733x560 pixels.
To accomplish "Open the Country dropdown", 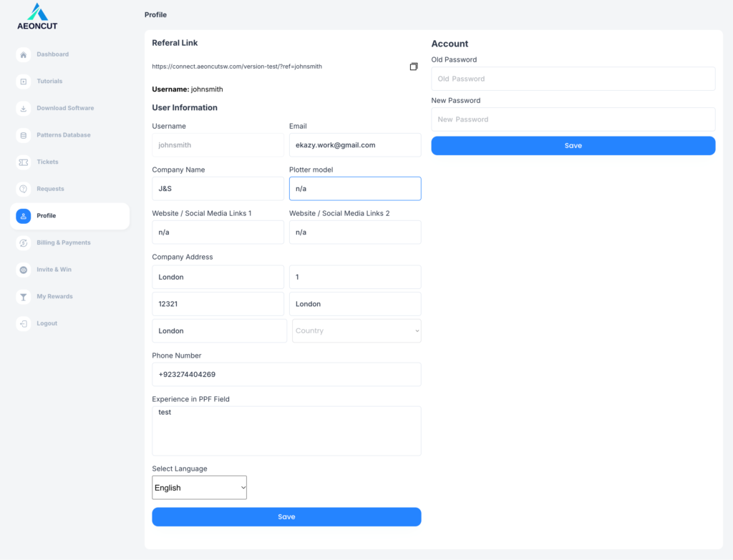I will (356, 330).
